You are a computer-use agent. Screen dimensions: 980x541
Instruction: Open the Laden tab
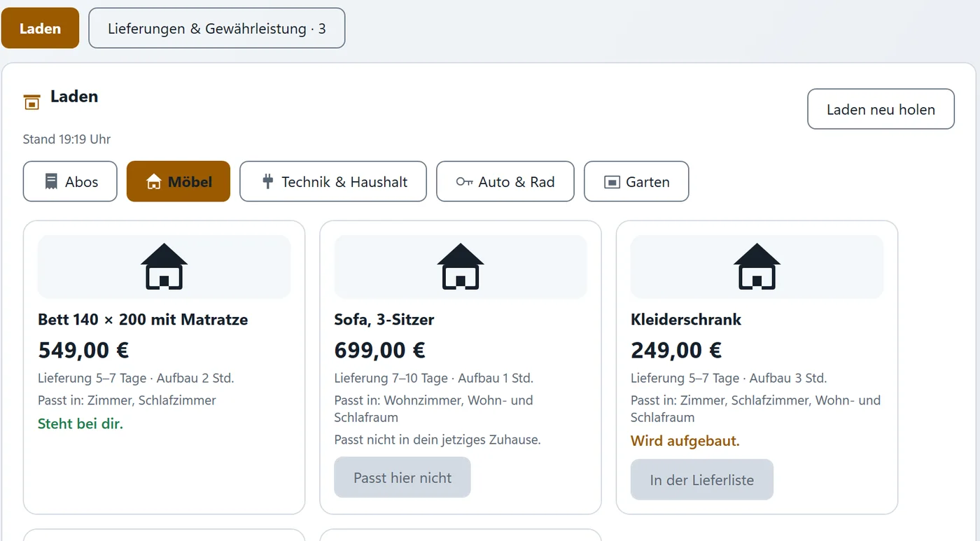(40, 29)
